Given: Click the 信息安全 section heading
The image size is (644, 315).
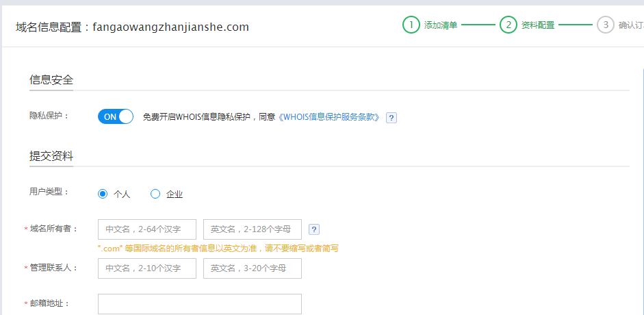Looking at the screenshot, I should 51,79.
